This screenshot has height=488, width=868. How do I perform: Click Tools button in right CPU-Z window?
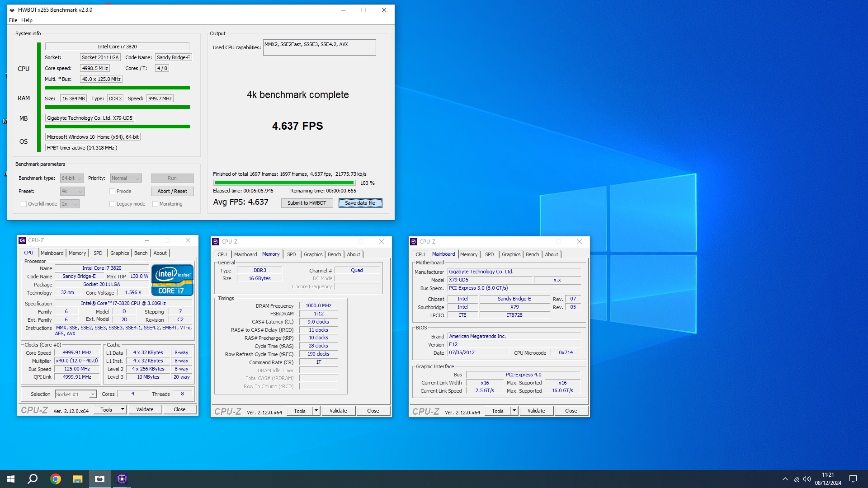point(498,411)
